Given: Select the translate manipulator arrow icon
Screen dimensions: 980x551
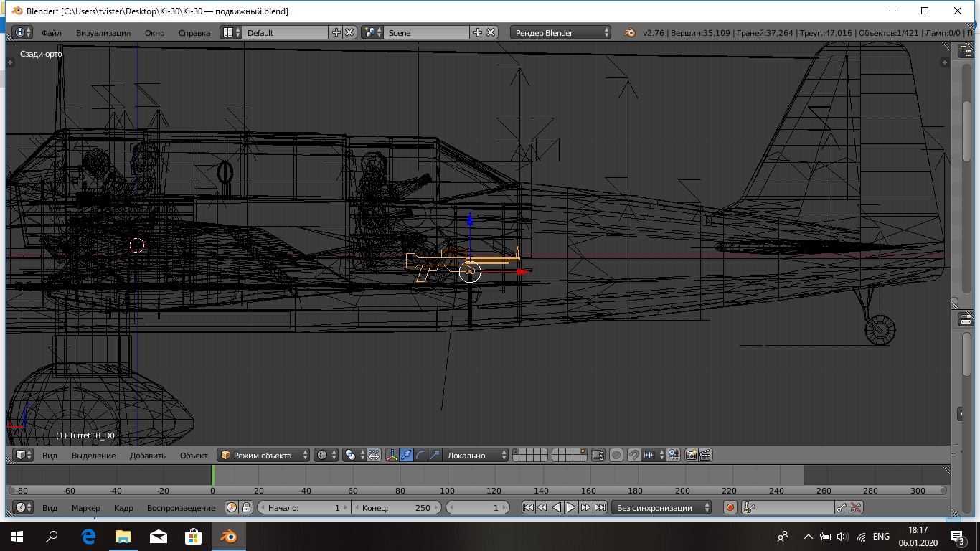Looking at the screenshot, I should 407,455.
